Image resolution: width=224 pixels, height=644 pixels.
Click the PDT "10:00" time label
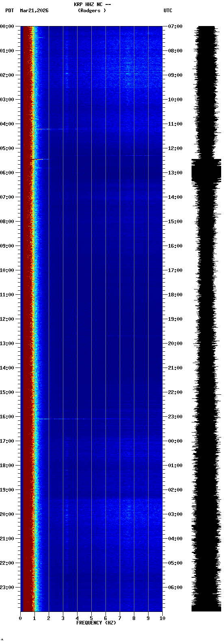(x=7, y=270)
